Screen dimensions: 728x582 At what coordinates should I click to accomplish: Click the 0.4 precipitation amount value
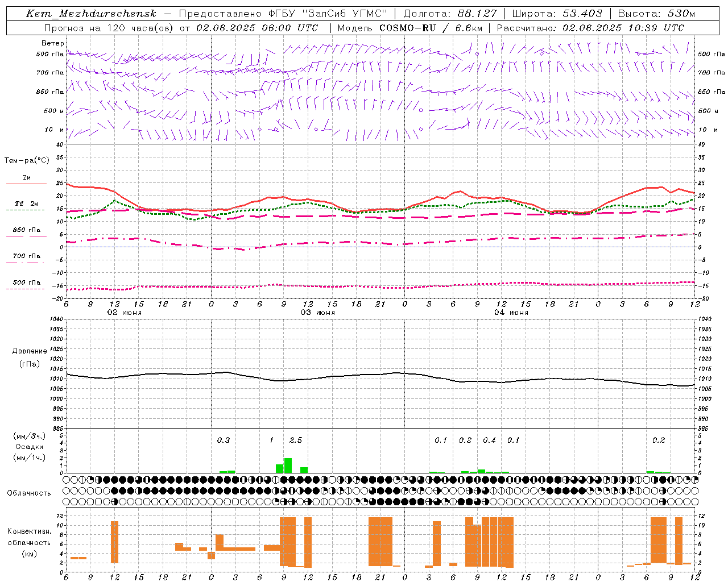click(489, 440)
